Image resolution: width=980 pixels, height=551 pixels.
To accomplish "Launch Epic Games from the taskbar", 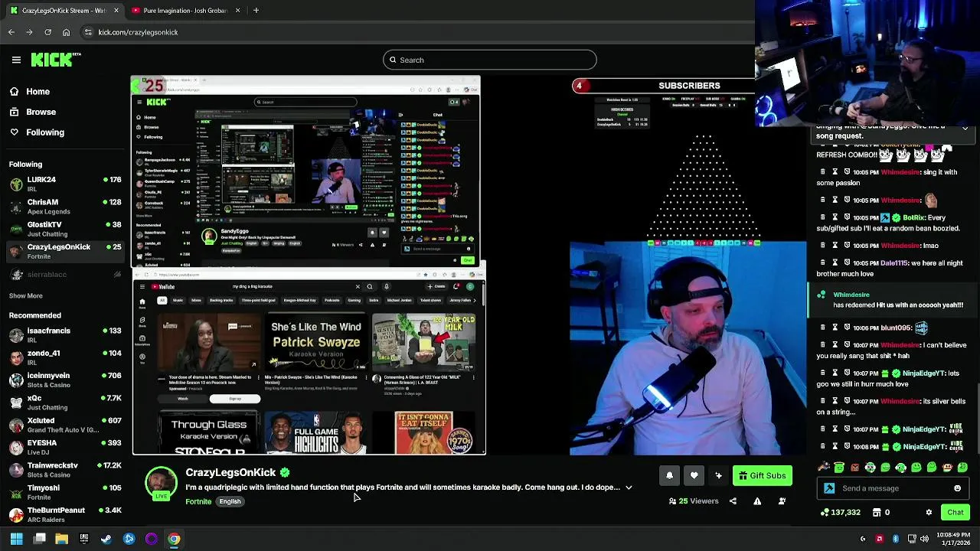I will click(x=84, y=539).
